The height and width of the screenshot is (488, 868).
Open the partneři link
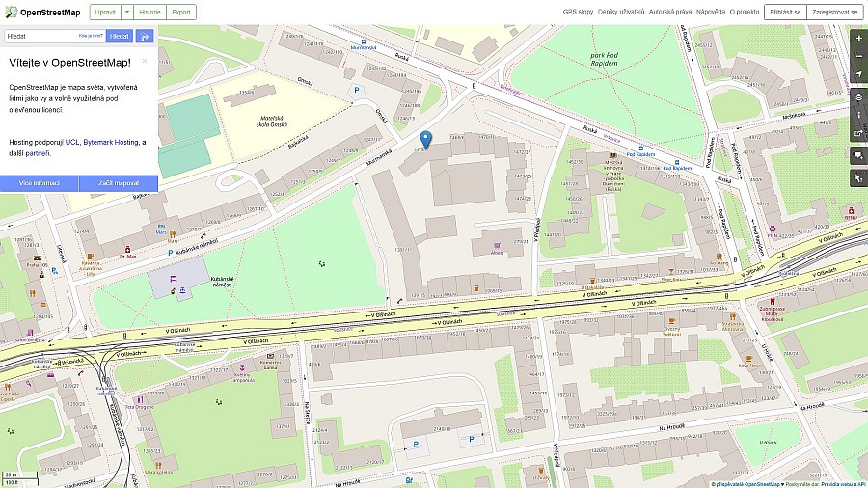tap(38, 153)
